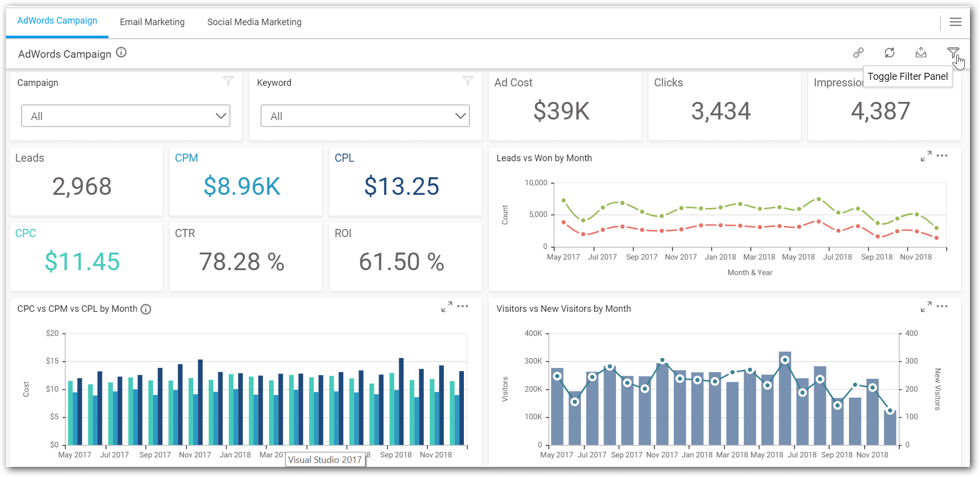Image resolution: width=980 pixels, height=477 pixels.
Task: Click the export dashboard icon
Action: point(921,53)
